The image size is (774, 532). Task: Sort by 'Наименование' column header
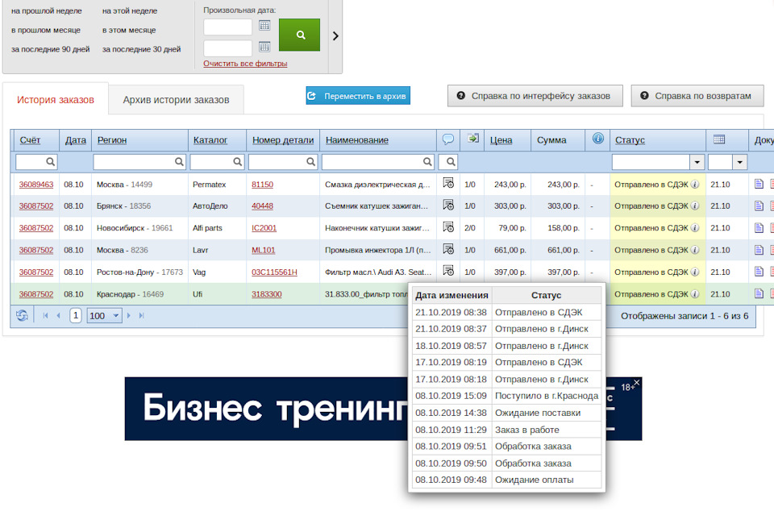pos(357,140)
